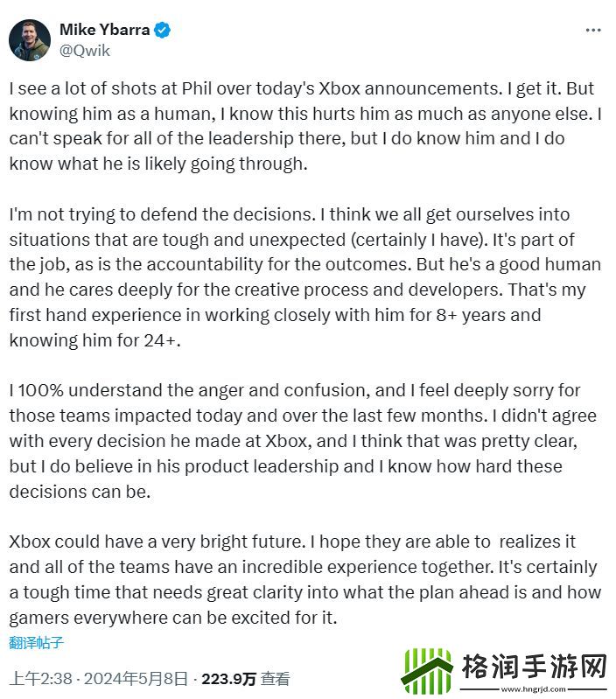This screenshot has width=616, height=699.
Task: Open the @Qwik handle link
Action: point(85,51)
